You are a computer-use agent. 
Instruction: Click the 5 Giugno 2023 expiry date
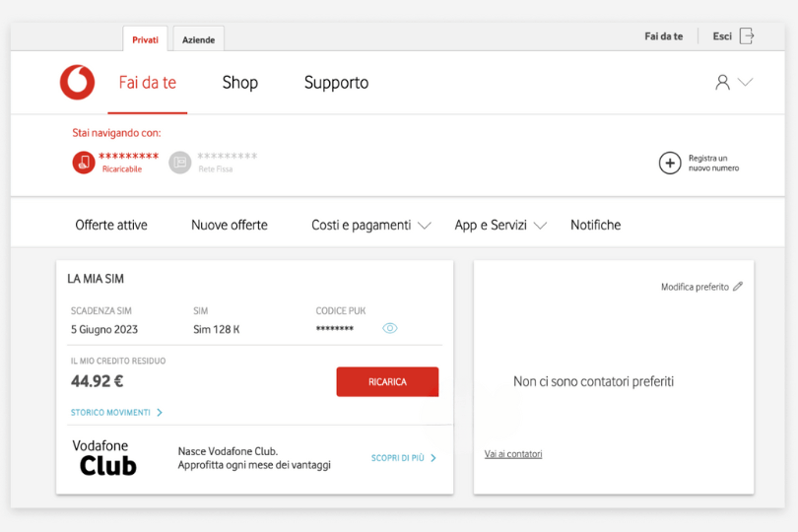[x=104, y=329]
